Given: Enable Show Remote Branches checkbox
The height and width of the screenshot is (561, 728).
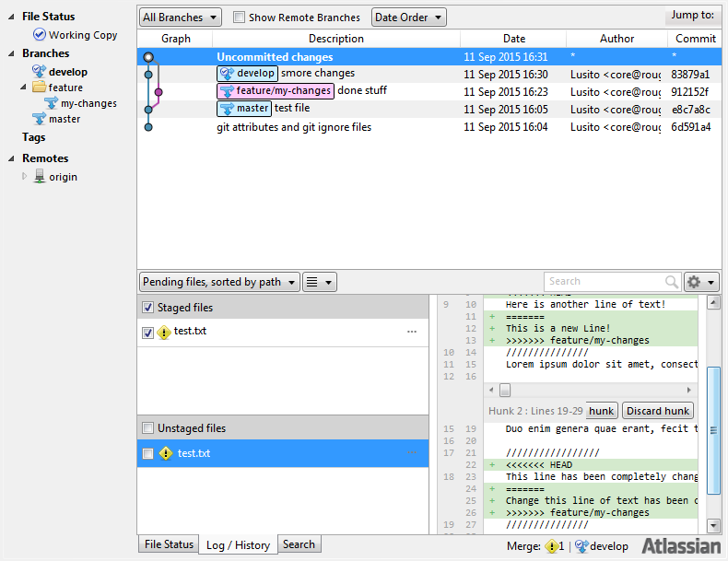Looking at the screenshot, I should pos(239,18).
